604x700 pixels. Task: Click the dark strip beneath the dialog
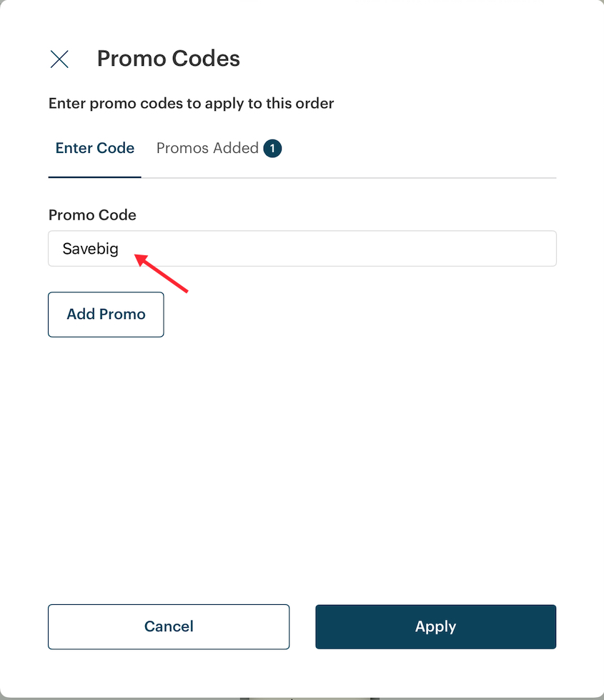(302, 697)
